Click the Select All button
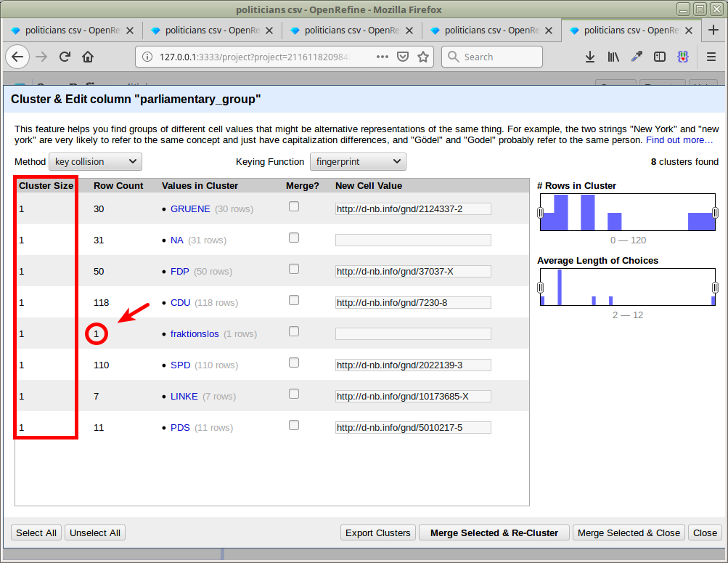Screen dimensions: 728x563 [x=36, y=532]
